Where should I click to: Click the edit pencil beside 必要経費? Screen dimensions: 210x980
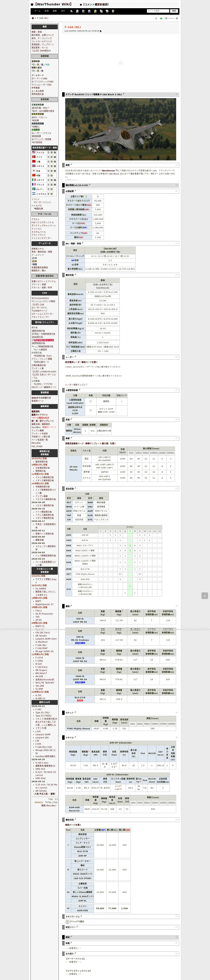click(x=75, y=191)
